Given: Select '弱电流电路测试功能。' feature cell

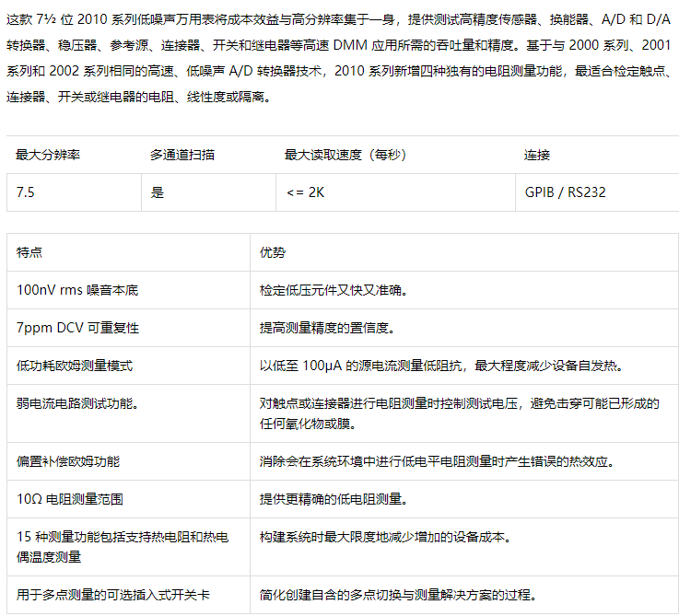Looking at the screenshot, I should coord(129,413).
